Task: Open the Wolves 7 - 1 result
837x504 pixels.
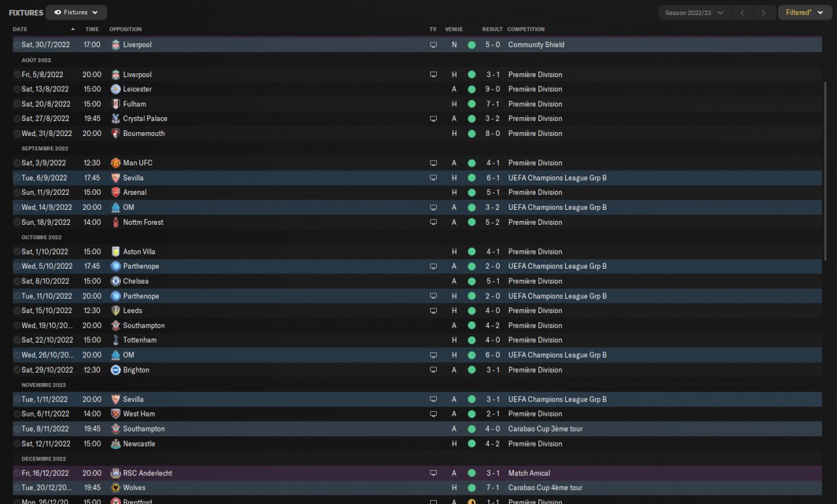Action: tap(492, 488)
